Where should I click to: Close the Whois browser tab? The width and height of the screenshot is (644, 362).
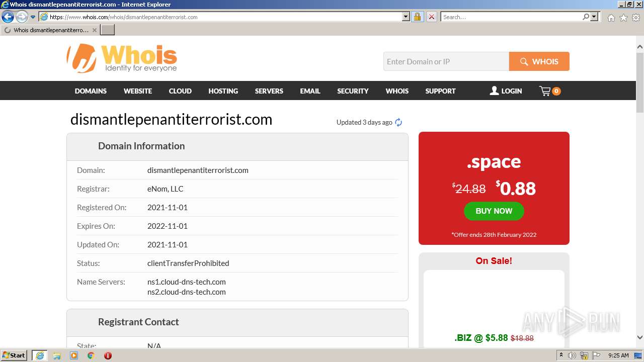click(95, 30)
